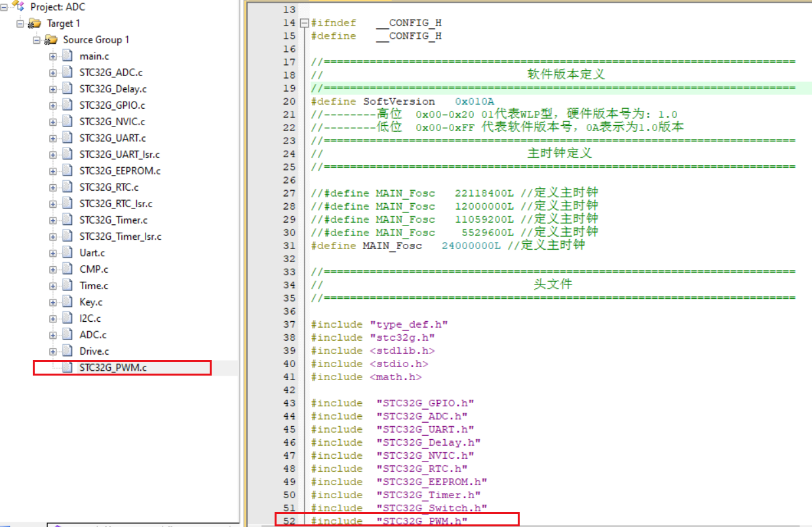Select the CMP.c file entry
This screenshot has height=527, width=812.
(94, 269)
